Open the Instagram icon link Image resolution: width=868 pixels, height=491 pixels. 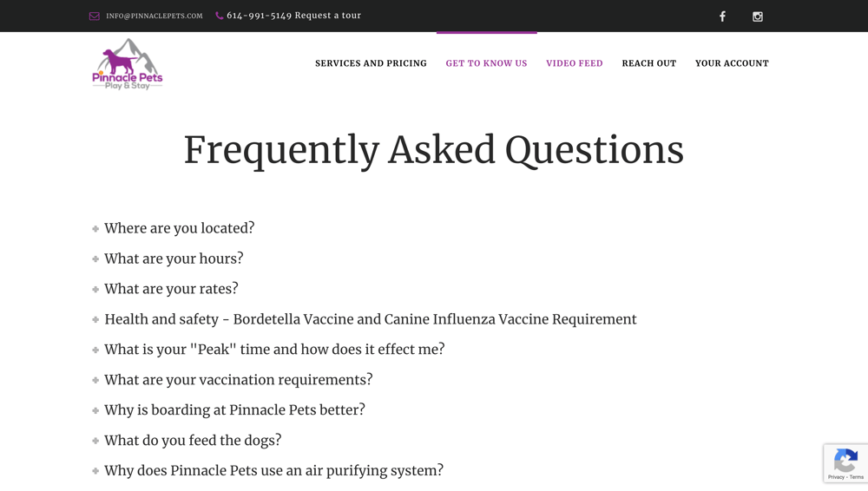758,16
